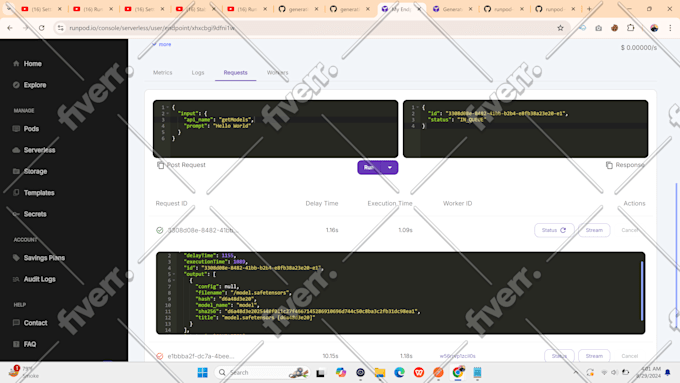
Task: Click the Worker ID column header
Action: coord(458,203)
